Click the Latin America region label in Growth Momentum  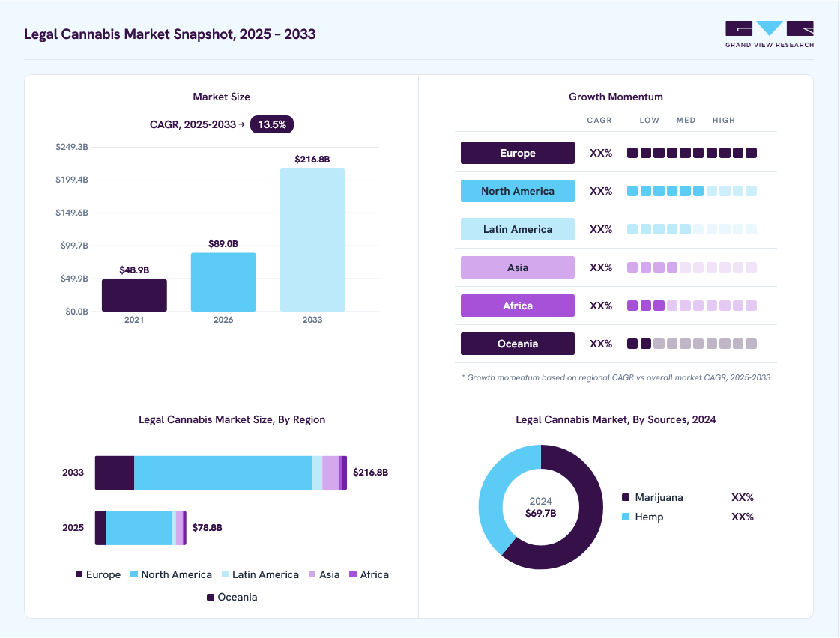tap(518, 229)
